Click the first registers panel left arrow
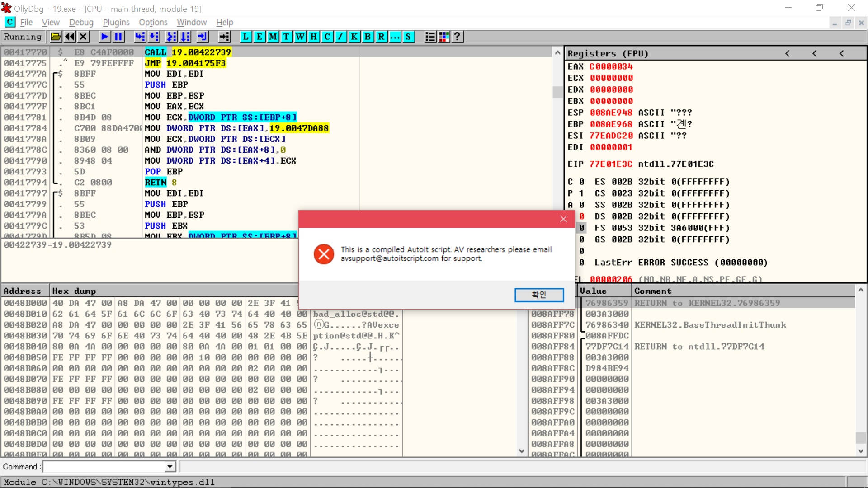The width and height of the screenshot is (868, 488). (x=787, y=53)
